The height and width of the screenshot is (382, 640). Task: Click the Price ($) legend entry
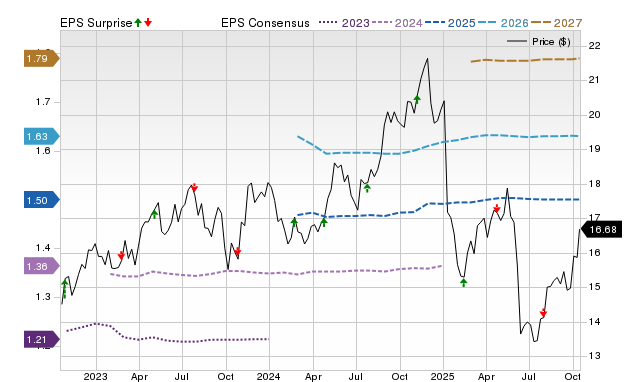(538, 42)
